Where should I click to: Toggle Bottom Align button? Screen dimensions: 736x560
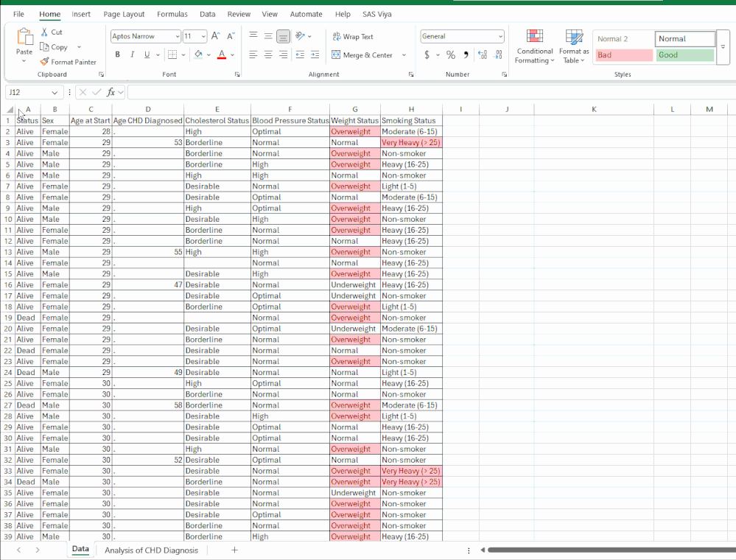click(x=283, y=36)
